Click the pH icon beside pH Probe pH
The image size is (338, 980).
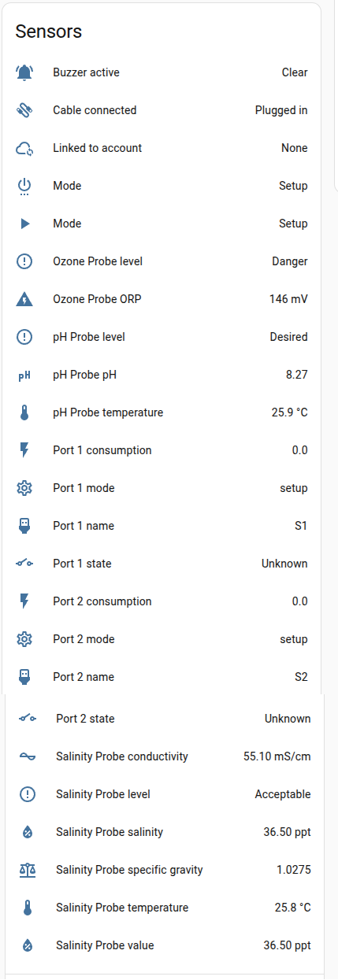(24, 375)
